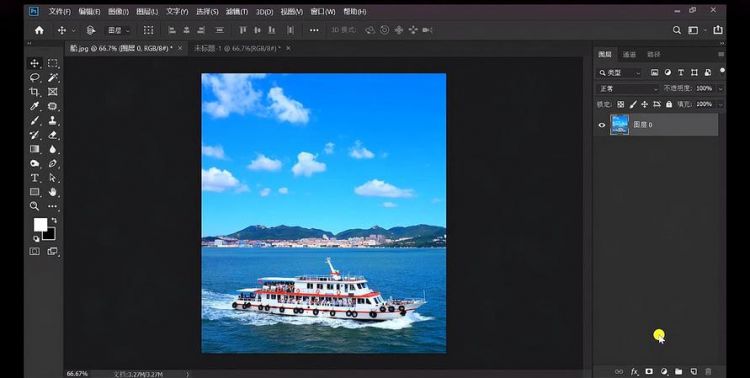Hide layer 图层 0 with the eye icon
The width and height of the screenshot is (750, 378).
pyautogui.click(x=602, y=125)
